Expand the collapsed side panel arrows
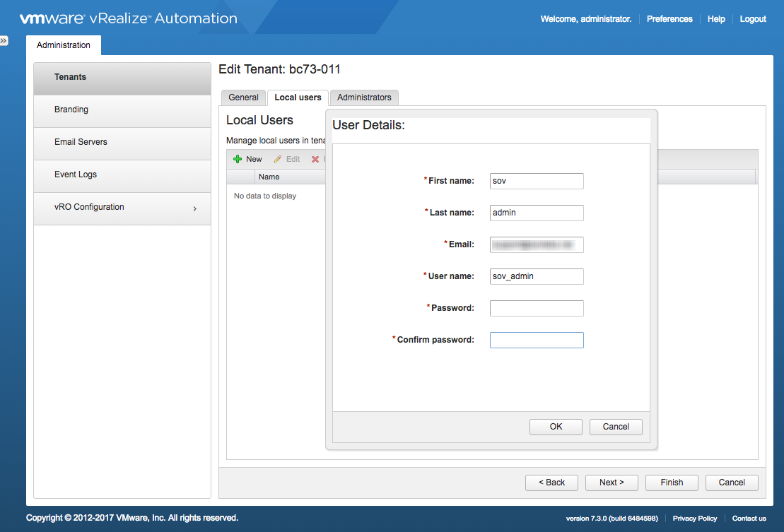Image resolution: width=784 pixels, height=532 pixels. [4, 40]
